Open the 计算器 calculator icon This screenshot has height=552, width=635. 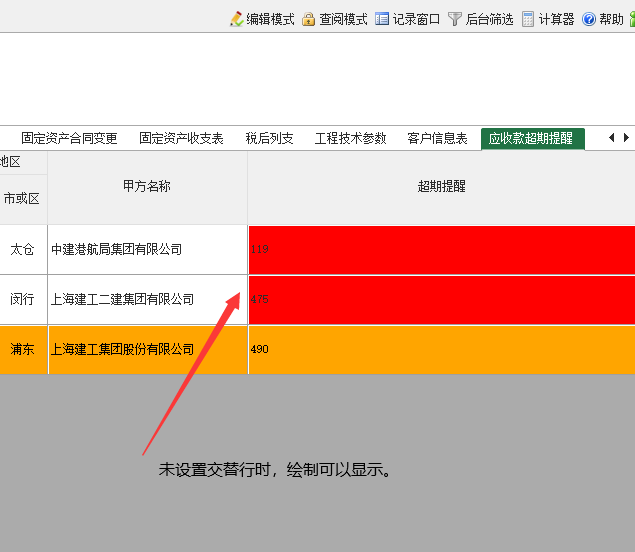pyautogui.click(x=528, y=19)
